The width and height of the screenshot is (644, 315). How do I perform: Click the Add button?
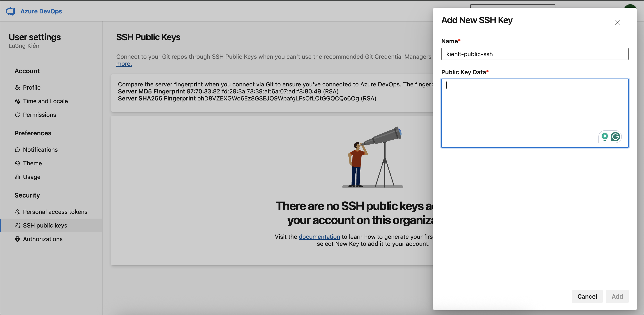pyautogui.click(x=617, y=296)
